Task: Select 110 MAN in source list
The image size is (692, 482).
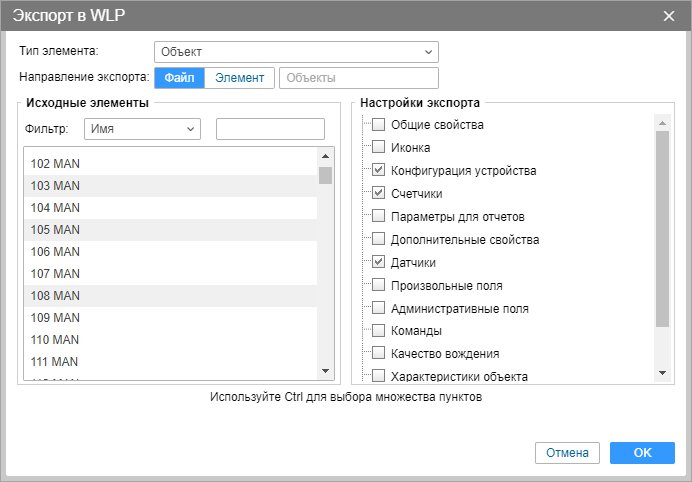Action: tap(170, 339)
